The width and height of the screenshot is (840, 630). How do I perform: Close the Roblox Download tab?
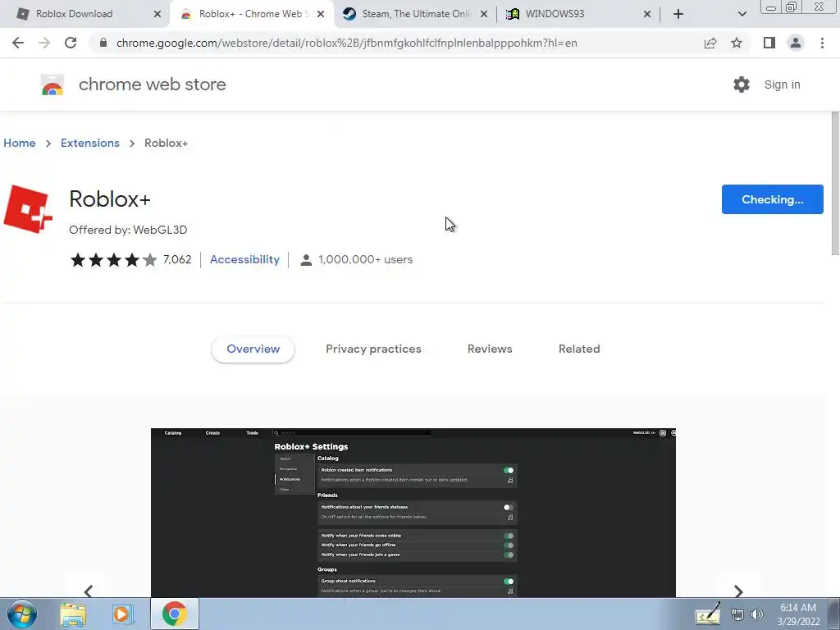pos(157,15)
